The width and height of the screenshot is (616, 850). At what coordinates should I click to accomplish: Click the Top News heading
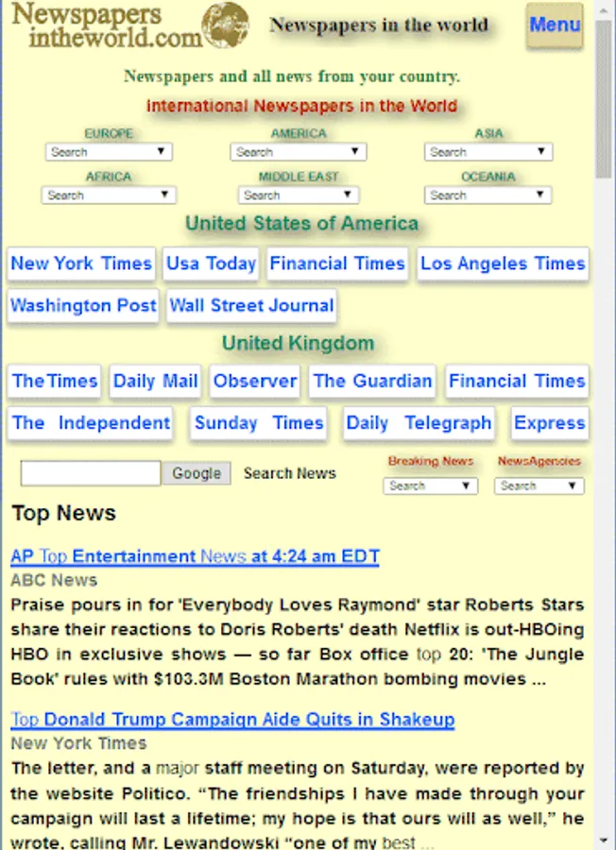point(64,513)
